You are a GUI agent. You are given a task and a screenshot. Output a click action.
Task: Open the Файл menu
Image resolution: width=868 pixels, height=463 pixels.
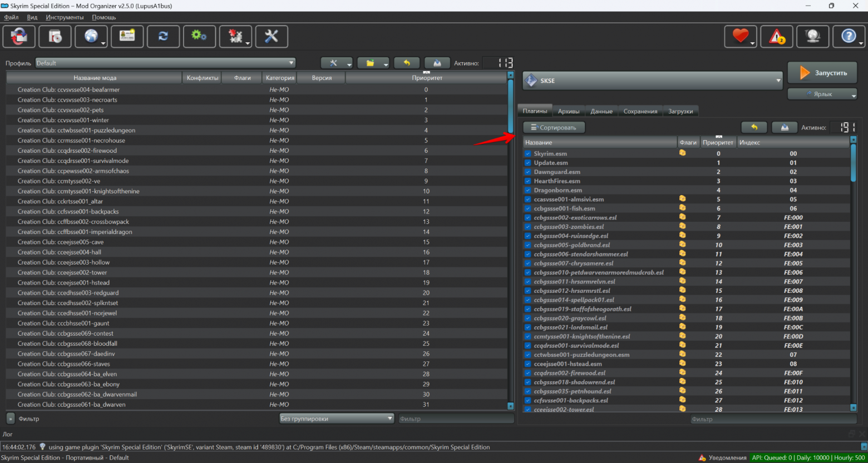[11, 17]
